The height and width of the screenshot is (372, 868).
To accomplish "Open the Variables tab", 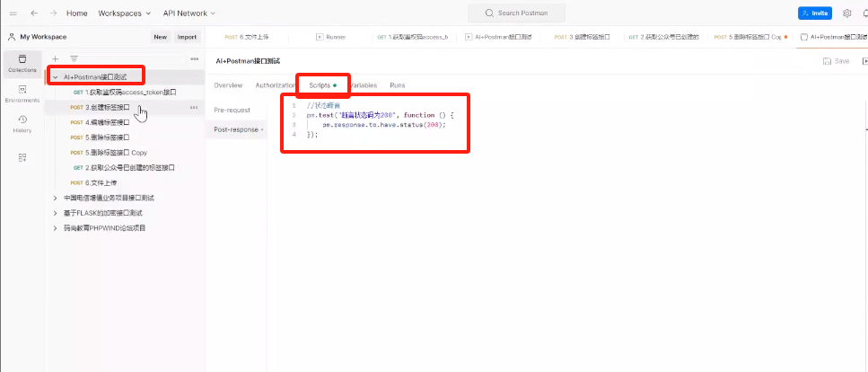I will point(364,85).
